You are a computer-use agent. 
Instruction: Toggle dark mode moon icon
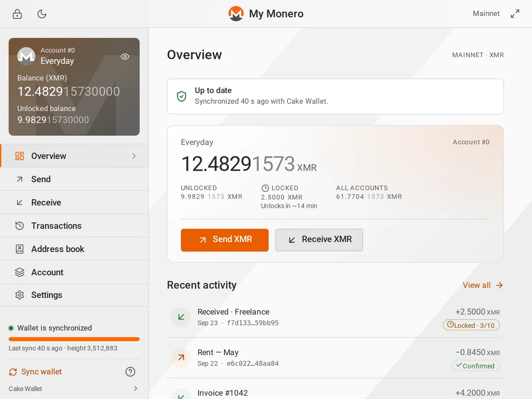pyautogui.click(x=42, y=14)
